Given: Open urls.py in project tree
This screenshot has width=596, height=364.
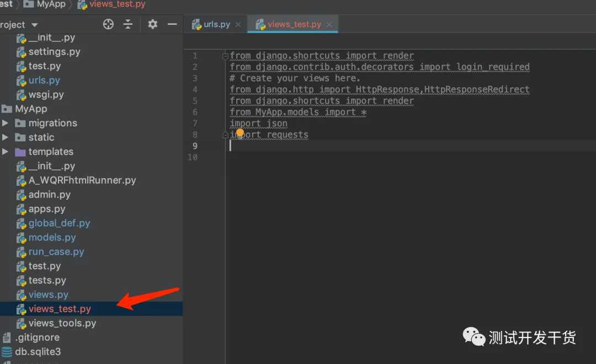Looking at the screenshot, I should 44,81.
